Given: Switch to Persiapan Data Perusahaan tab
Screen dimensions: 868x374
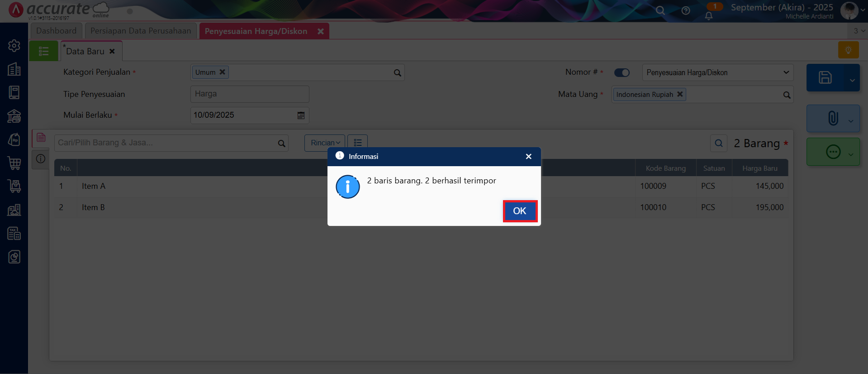Looking at the screenshot, I should pyautogui.click(x=141, y=31).
